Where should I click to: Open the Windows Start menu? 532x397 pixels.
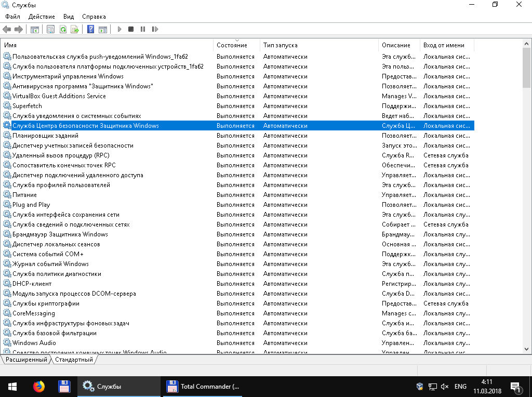point(12,387)
